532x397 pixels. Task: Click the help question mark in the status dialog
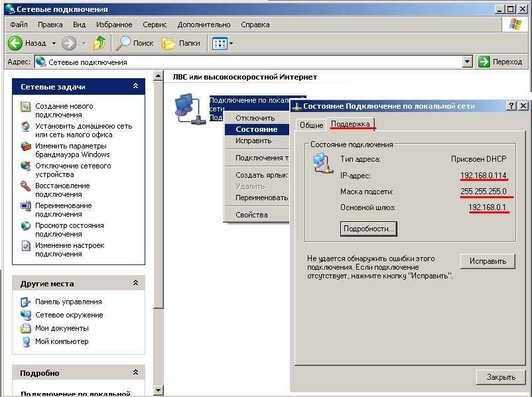click(511, 106)
